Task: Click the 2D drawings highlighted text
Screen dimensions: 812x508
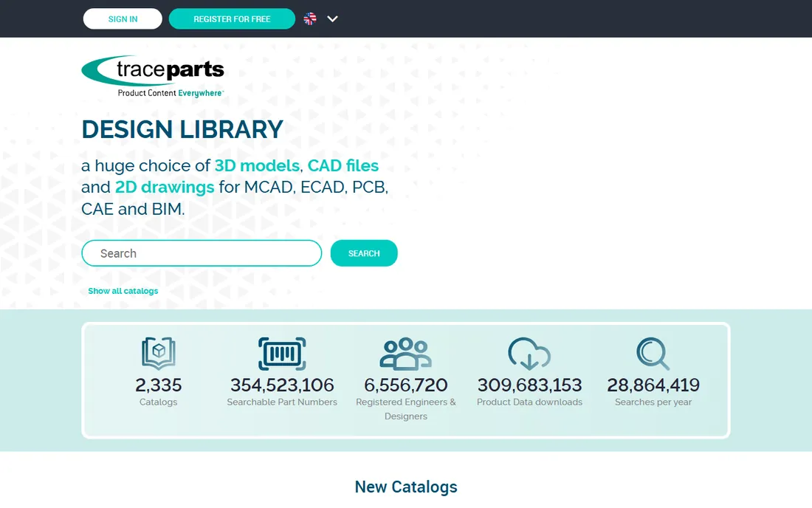Action: point(165,188)
